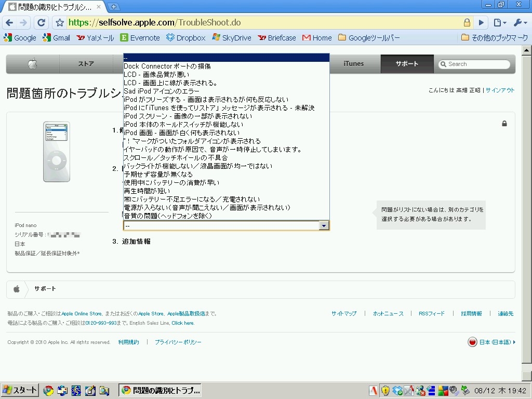Image resolution: width=532 pixels, height=399 pixels.
Task: Choose '再生時間が短い' from the list
Action: point(147,191)
